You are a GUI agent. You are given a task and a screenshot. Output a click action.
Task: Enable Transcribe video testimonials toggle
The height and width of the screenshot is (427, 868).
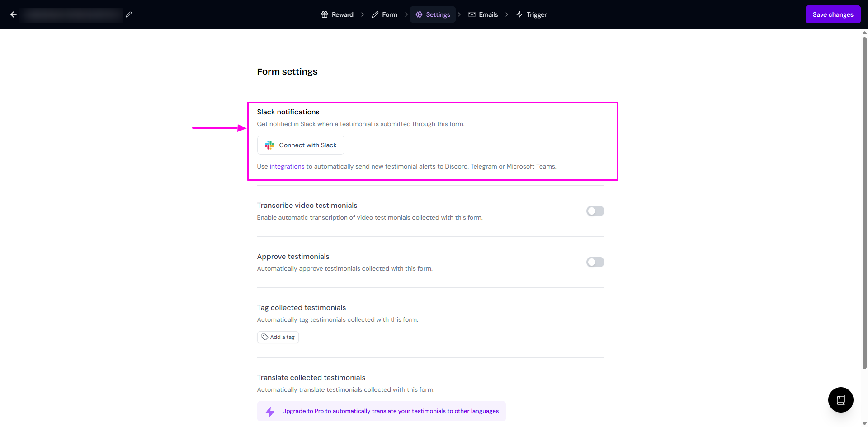point(595,211)
